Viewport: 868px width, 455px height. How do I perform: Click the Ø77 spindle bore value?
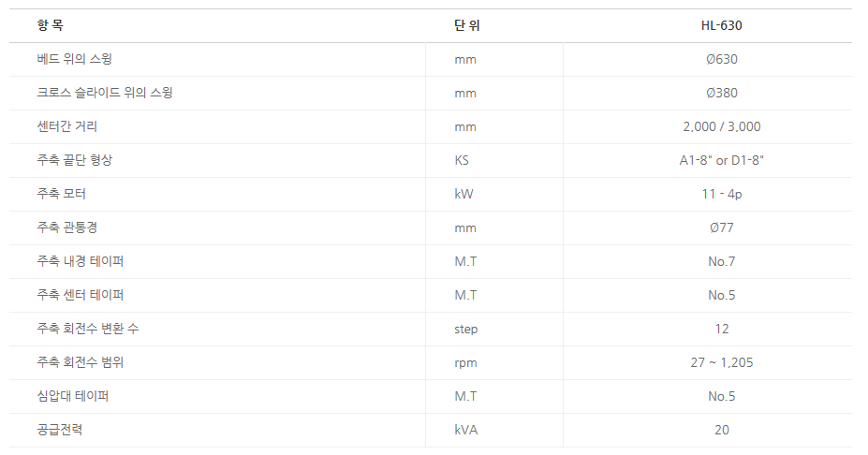pos(721,227)
